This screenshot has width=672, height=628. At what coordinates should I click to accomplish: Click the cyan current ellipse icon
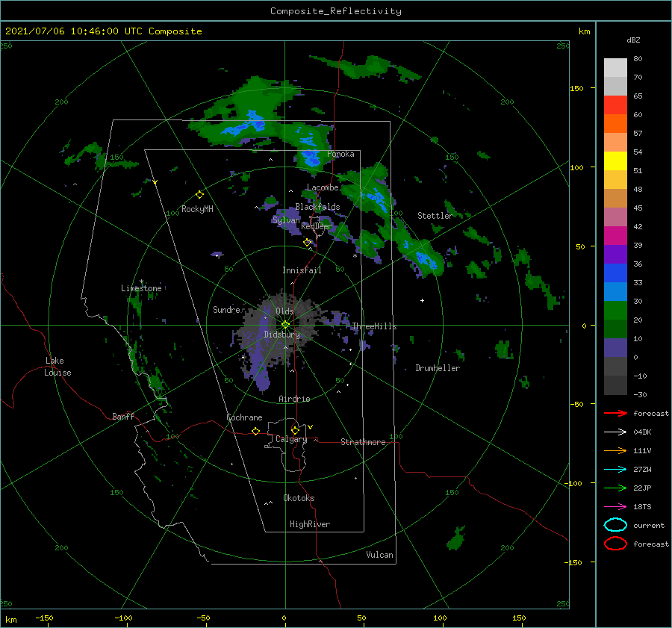[x=615, y=525]
